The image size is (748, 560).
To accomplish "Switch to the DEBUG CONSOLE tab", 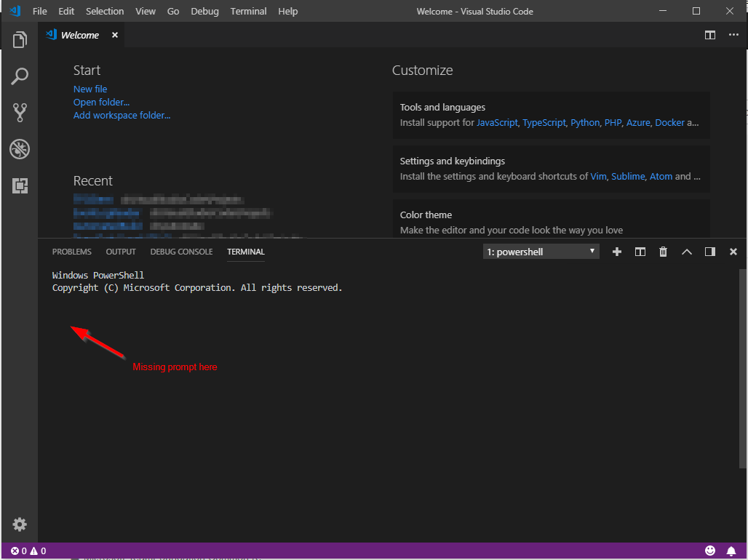I will [181, 252].
